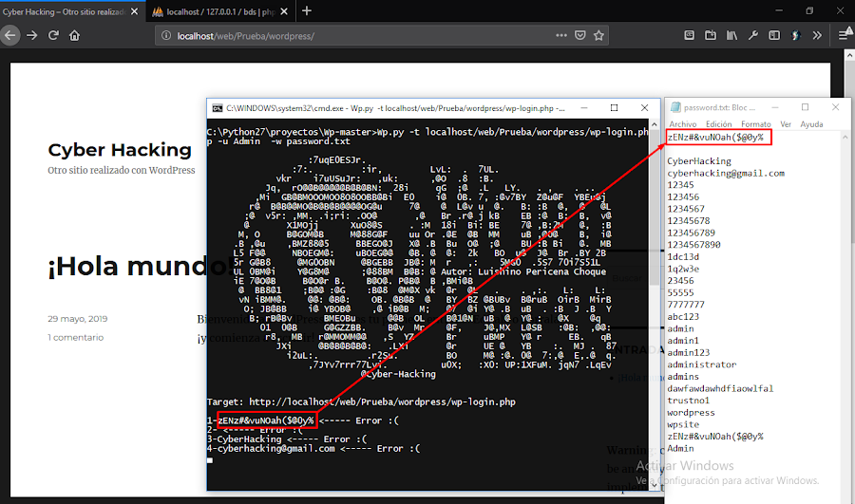Go forward with the browser forward arrow
Image resolution: width=855 pixels, height=504 pixels.
(x=32, y=35)
